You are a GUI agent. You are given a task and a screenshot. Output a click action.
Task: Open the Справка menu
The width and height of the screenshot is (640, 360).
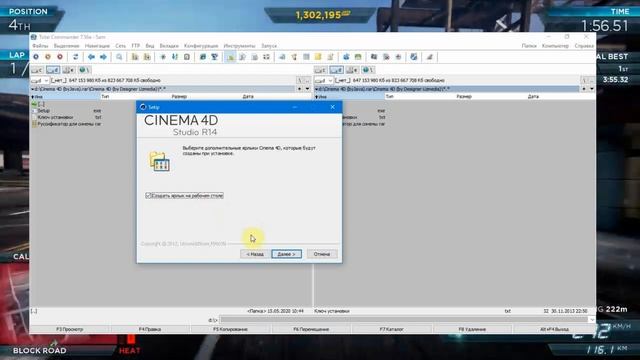pos(584,46)
